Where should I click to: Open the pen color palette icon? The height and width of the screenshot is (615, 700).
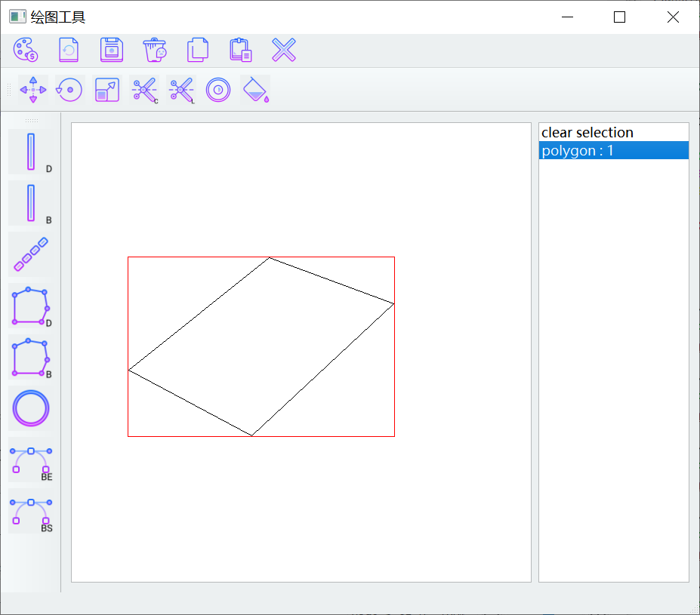pyautogui.click(x=26, y=50)
